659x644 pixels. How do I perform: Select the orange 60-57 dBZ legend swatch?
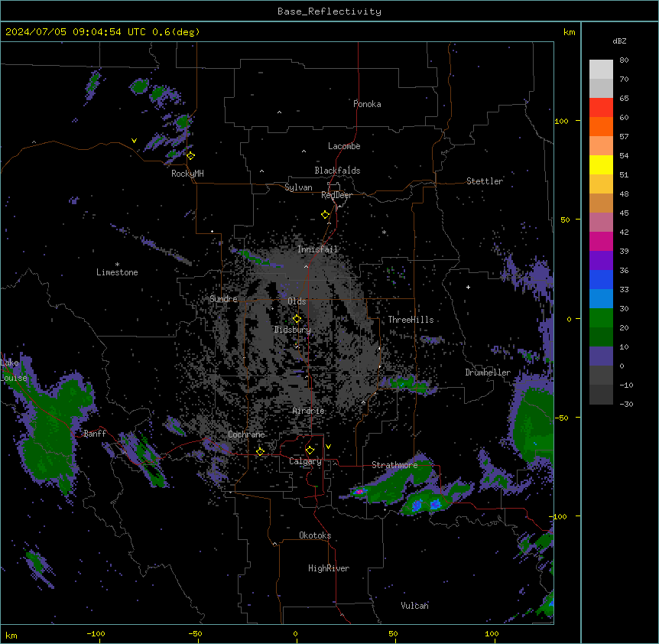pos(601,126)
